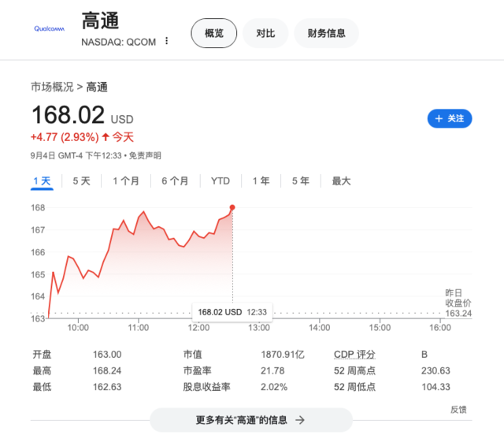
Task: Switch chart to YTD range
Action: point(220,181)
